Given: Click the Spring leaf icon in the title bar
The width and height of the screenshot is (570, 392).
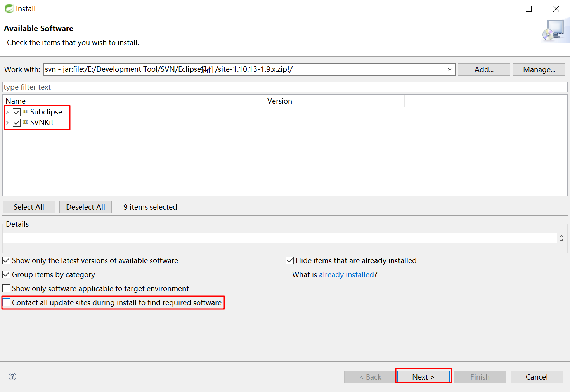Looking at the screenshot, I should 9,9.
